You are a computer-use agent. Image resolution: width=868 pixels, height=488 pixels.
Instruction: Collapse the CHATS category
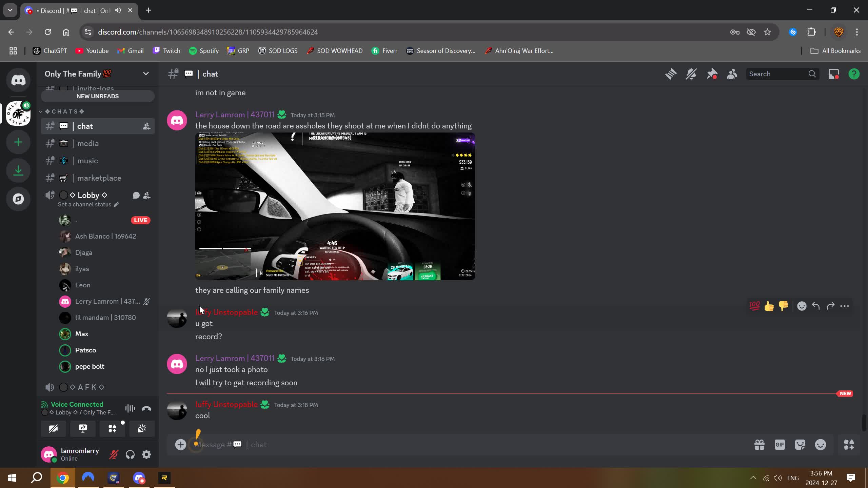tap(40, 111)
